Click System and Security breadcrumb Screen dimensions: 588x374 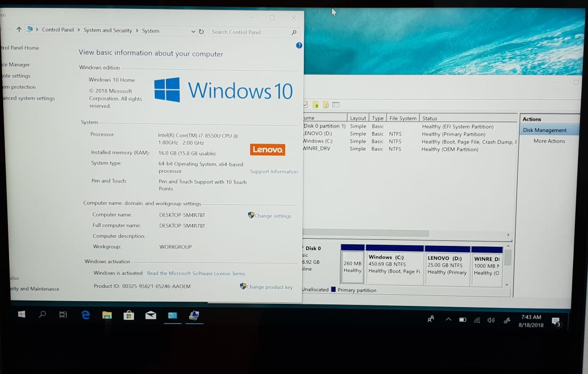tap(107, 30)
